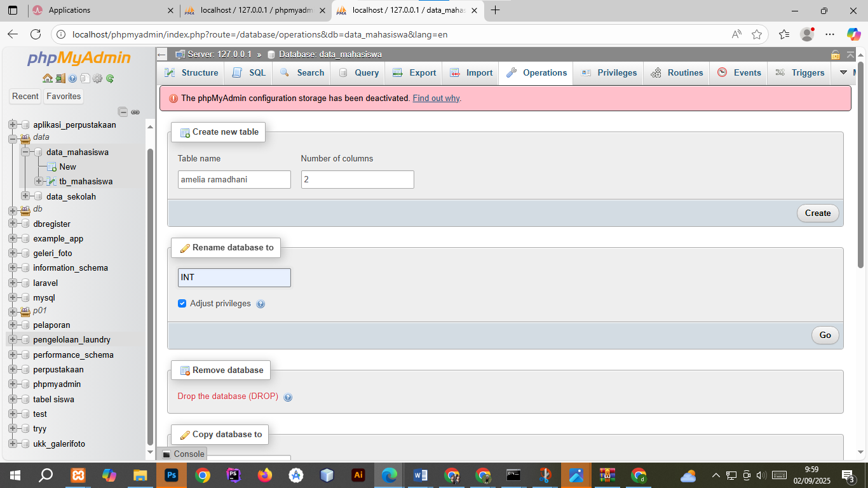Open navigation panel settings gear icon
Viewport: 868px width, 488px height.
tap(97, 79)
